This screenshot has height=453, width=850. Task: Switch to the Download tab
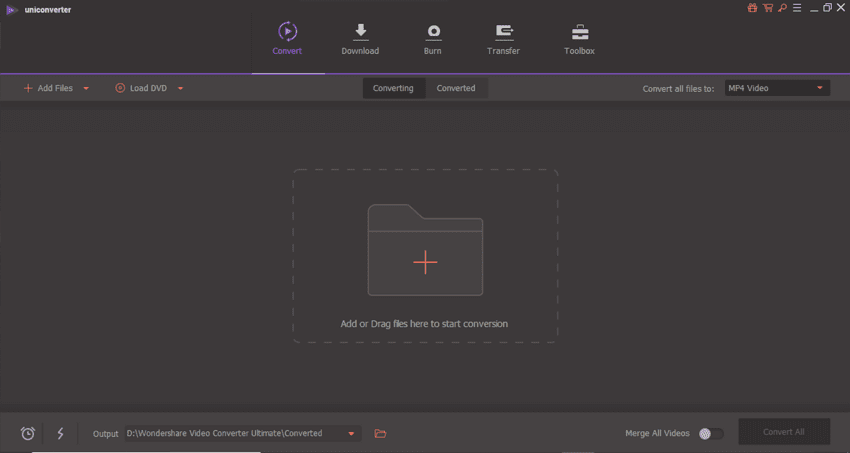pyautogui.click(x=360, y=39)
